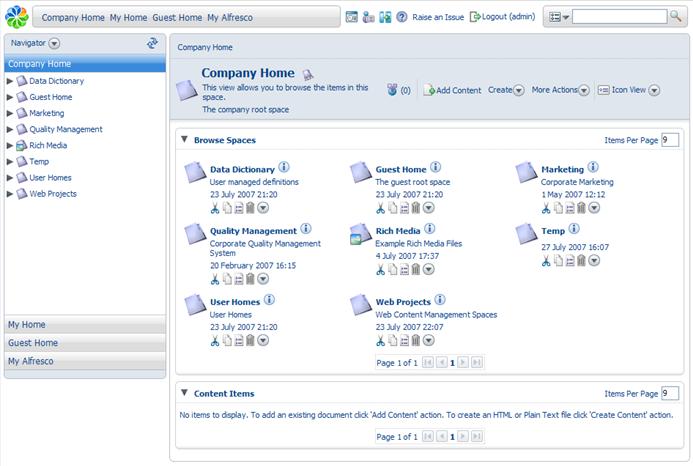The width and height of the screenshot is (693, 466).
Task: Collapse the Browse Spaces panel
Action: (184, 139)
